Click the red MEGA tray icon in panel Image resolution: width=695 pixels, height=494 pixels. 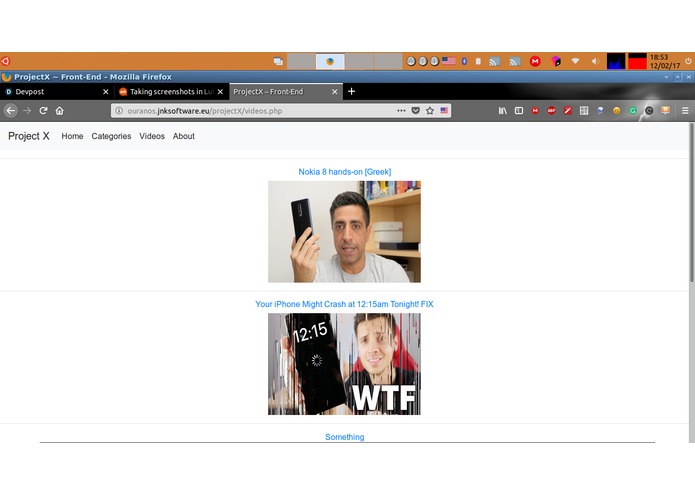535,61
